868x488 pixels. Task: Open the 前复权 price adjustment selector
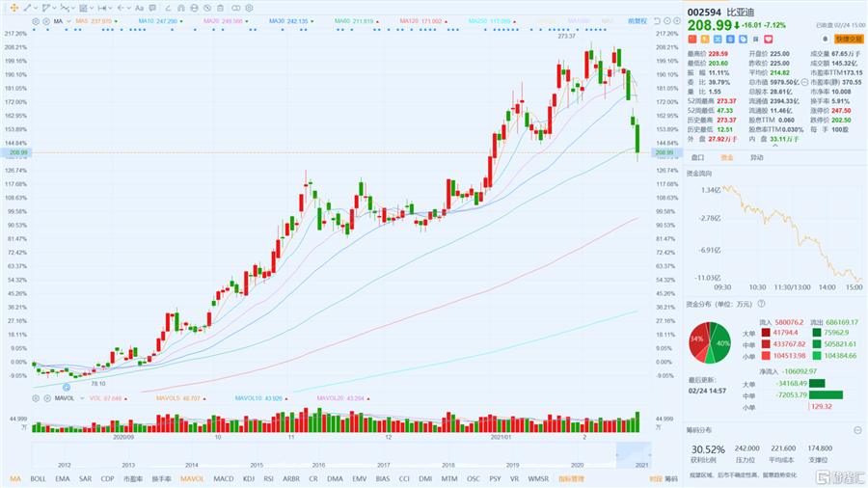click(x=637, y=21)
